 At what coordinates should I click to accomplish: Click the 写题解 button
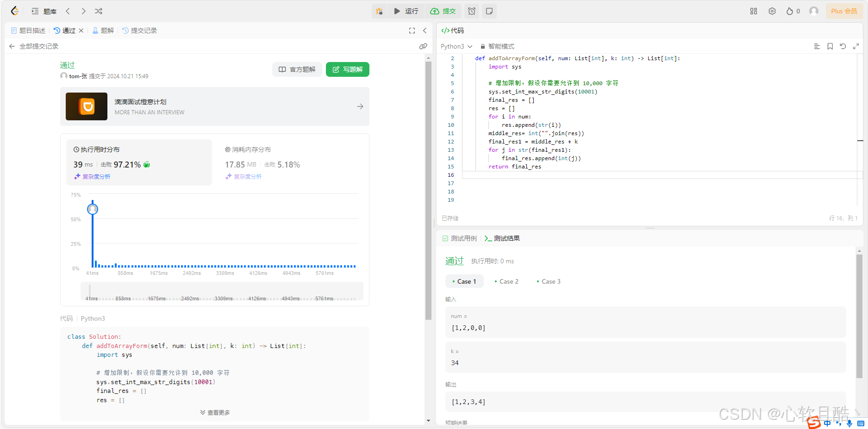pyautogui.click(x=347, y=69)
